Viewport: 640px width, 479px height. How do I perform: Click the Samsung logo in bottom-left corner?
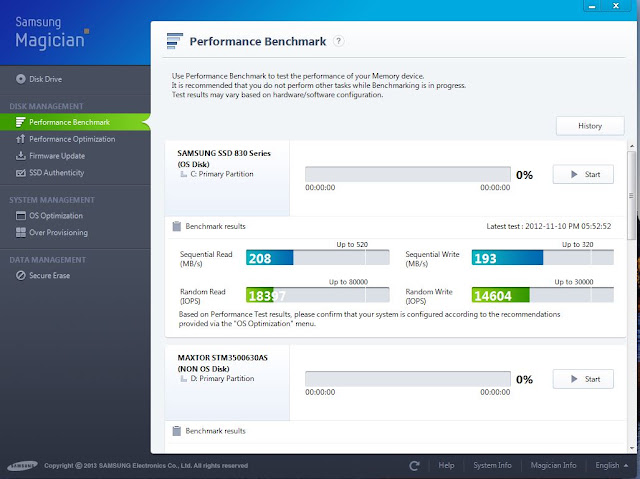coord(22,466)
